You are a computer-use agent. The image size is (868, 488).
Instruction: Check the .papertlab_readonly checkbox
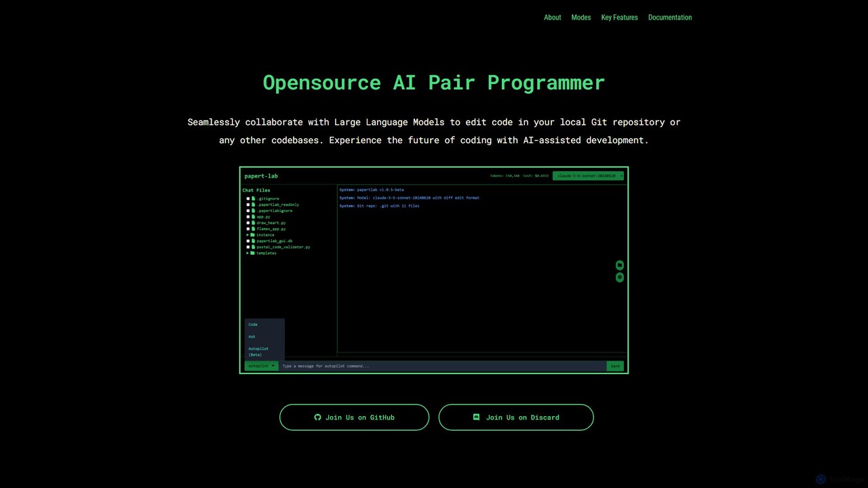[248, 205]
